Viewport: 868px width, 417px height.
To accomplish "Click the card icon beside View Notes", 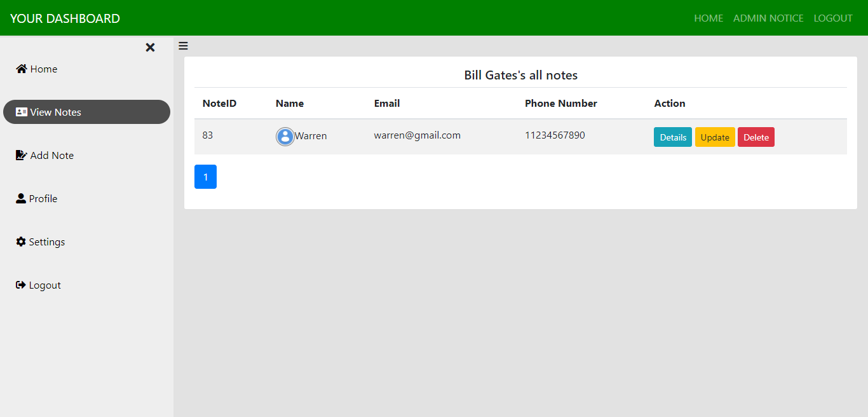I will coord(22,112).
